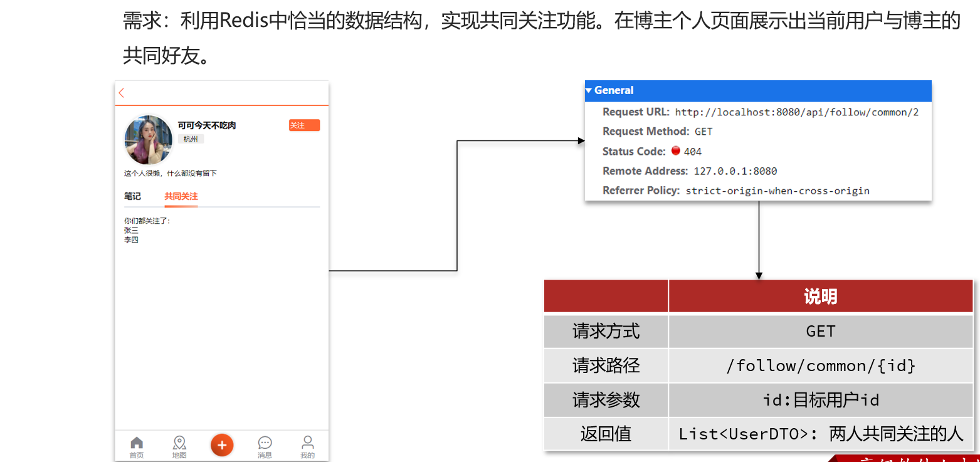Click the General header title
Screen dimensions: 980x462
point(614,90)
